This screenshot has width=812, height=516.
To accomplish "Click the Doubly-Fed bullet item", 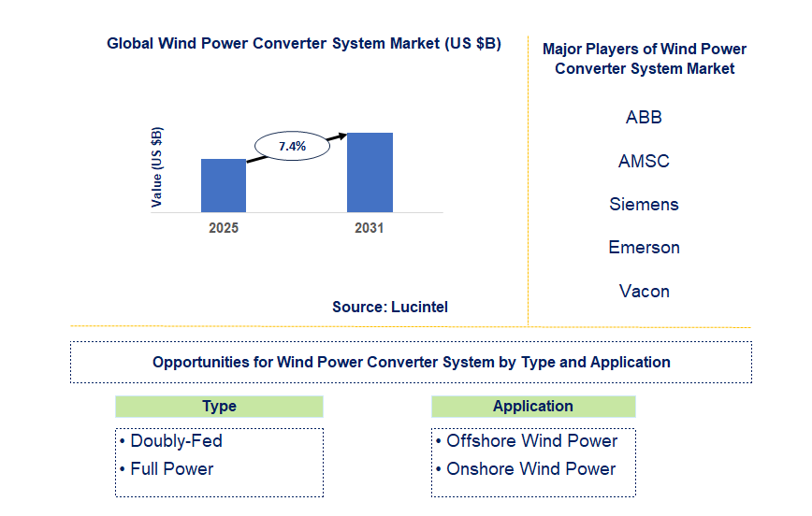I will (171, 441).
